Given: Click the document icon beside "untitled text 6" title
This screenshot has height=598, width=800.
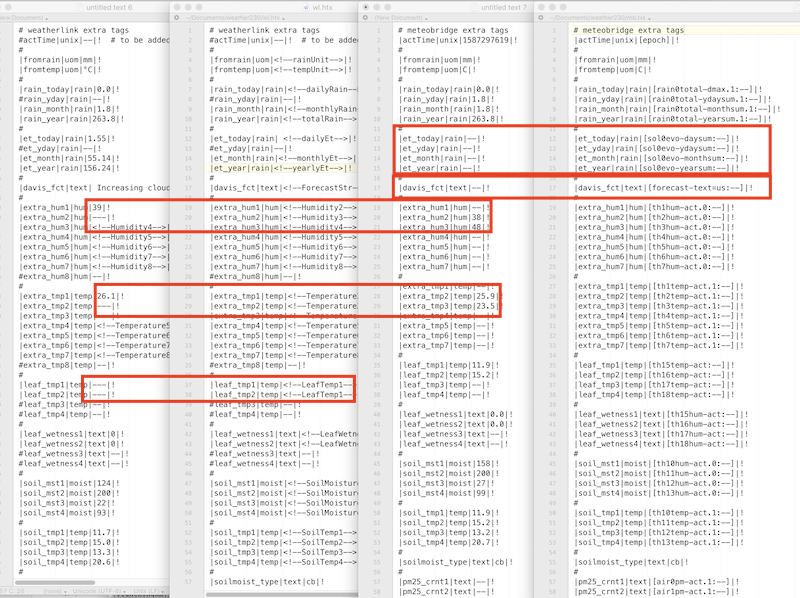Looking at the screenshot, I should pyautogui.click(x=80, y=7).
